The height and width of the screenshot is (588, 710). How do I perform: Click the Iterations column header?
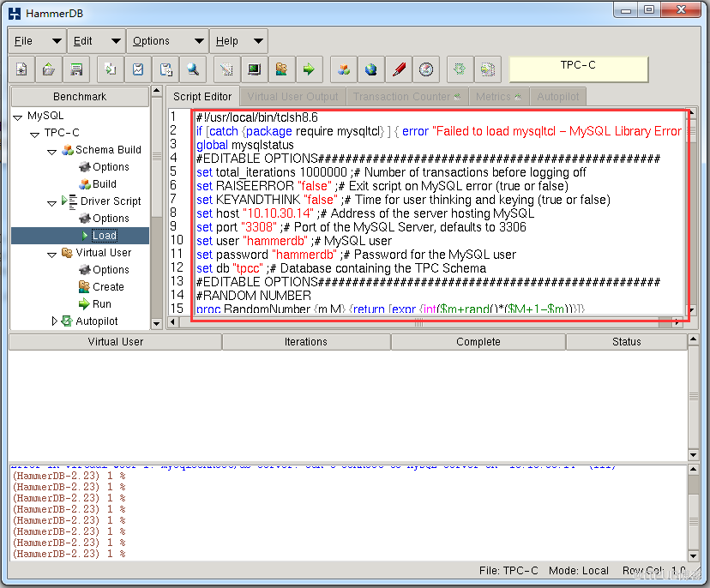[306, 342]
